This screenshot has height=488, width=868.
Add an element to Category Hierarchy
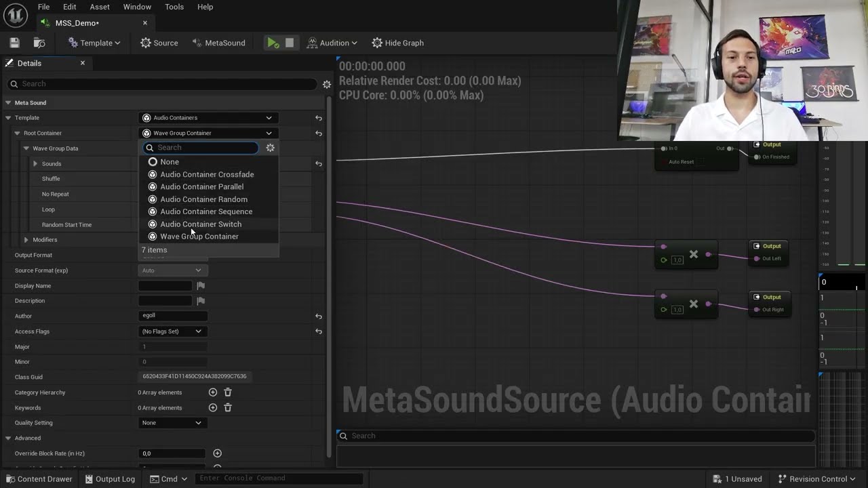pos(213,392)
